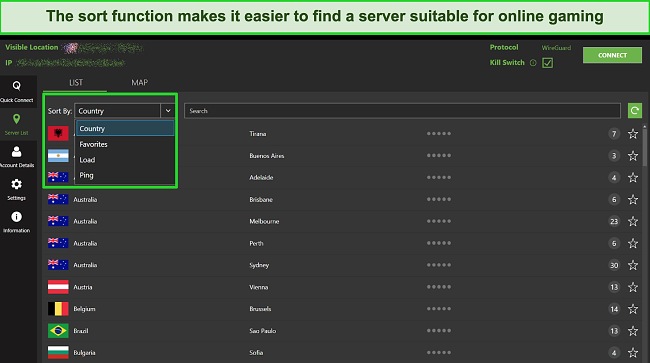Toggle the Kill Switch checkbox
The height and width of the screenshot is (363, 650).
point(548,63)
